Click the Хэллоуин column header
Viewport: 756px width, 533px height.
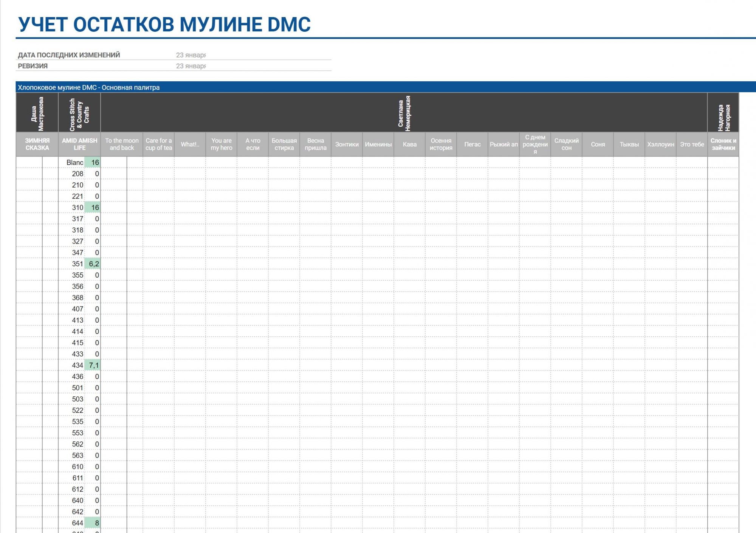point(660,145)
